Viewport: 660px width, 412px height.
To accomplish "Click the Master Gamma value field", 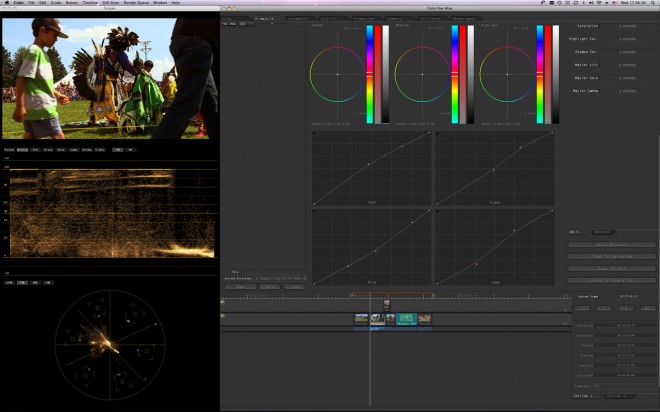I will coord(626,91).
